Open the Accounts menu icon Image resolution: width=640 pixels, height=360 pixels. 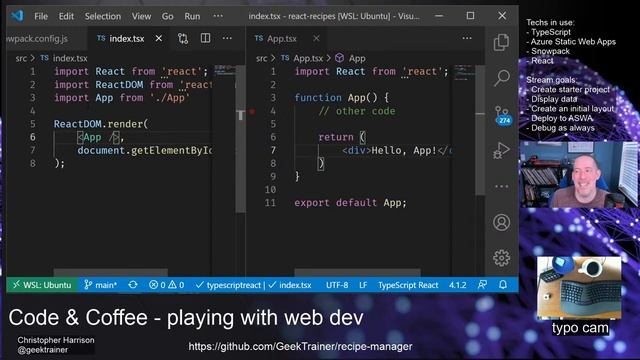[x=501, y=222]
